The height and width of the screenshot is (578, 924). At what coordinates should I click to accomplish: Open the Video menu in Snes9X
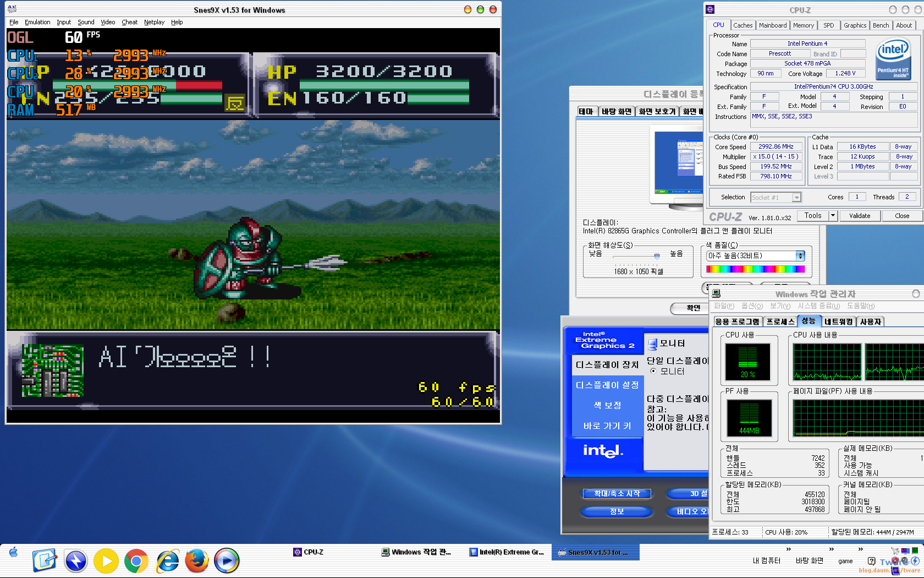pos(108,22)
